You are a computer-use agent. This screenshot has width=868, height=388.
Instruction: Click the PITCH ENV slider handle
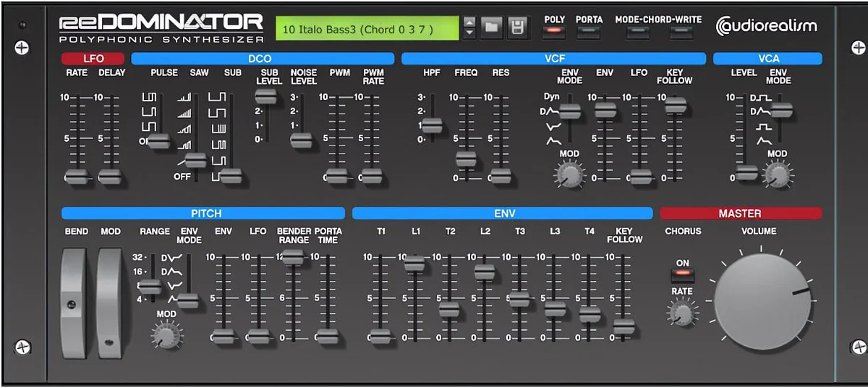click(223, 337)
